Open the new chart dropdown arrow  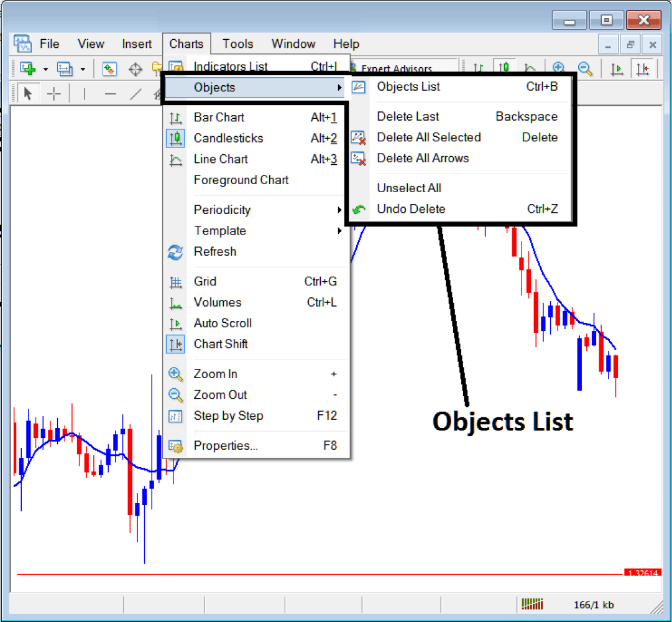point(45,68)
